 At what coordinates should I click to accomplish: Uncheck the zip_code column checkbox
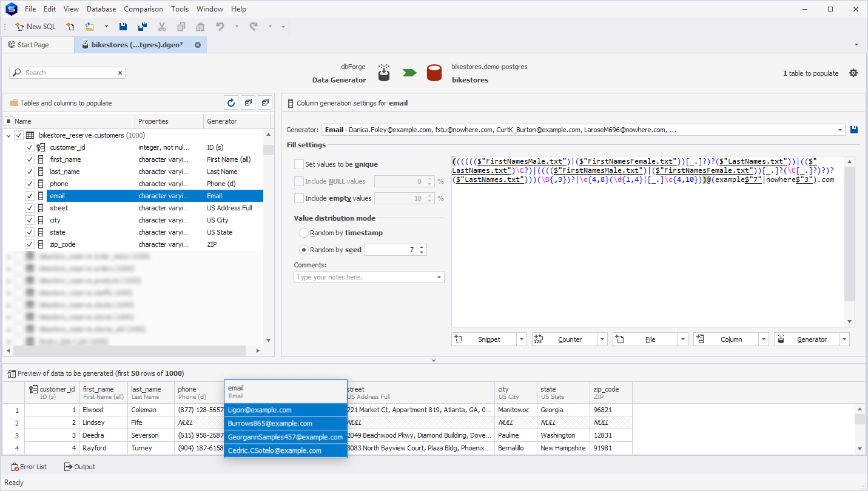click(29, 244)
